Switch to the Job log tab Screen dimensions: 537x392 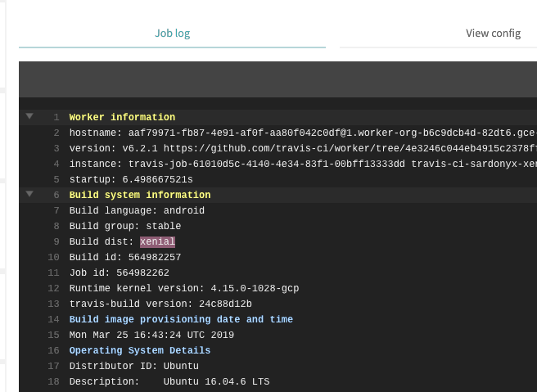click(172, 34)
